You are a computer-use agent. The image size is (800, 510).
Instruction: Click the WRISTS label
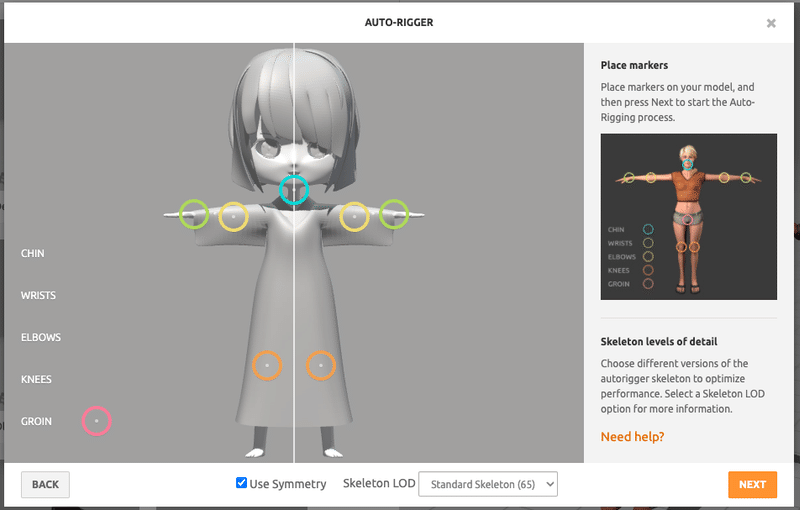[x=38, y=295]
